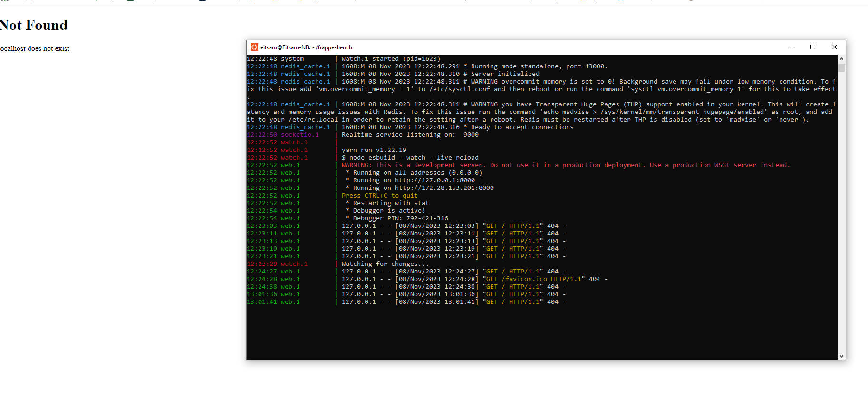This screenshot has height=405, width=868.
Task: Click the Debugger PIN line in terminal
Action: [x=397, y=218]
